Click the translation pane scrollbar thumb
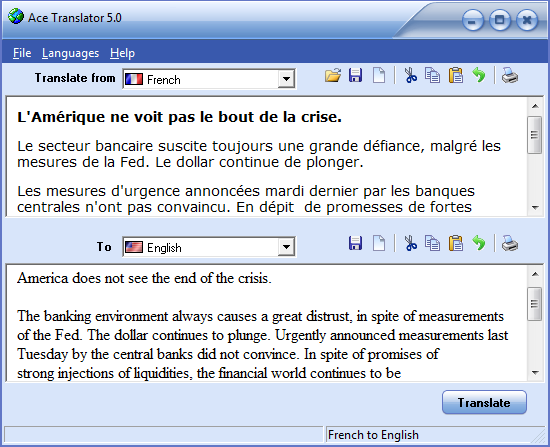The height and width of the screenshot is (447, 550). click(x=534, y=303)
